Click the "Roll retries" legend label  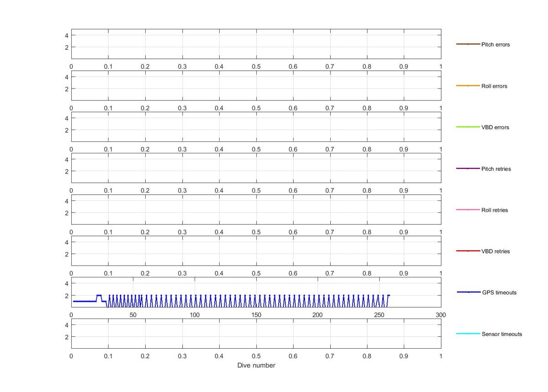click(x=495, y=210)
